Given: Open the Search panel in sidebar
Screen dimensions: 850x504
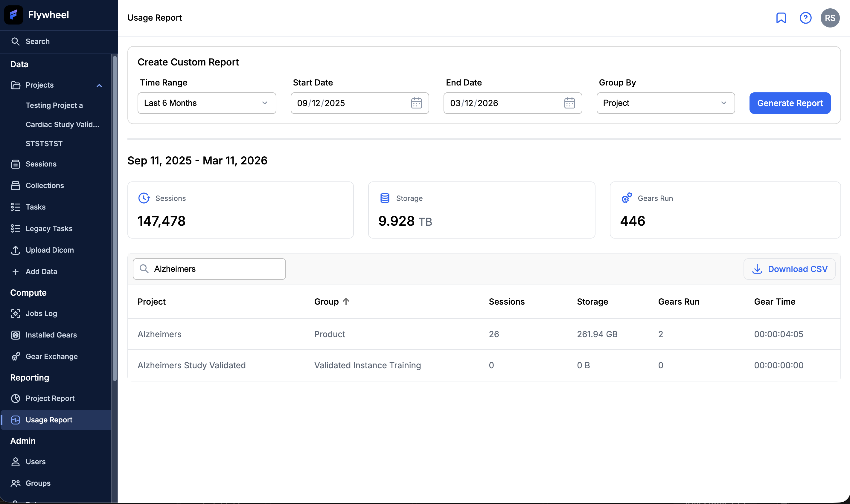Looking at the screenshot, I should pyautogui.click(x=37, y=41).
